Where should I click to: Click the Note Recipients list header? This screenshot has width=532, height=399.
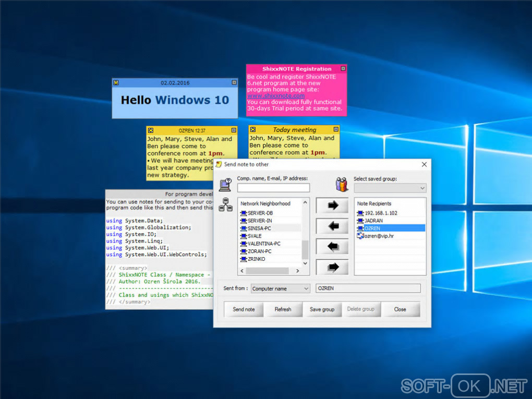(x=374, y=203)
